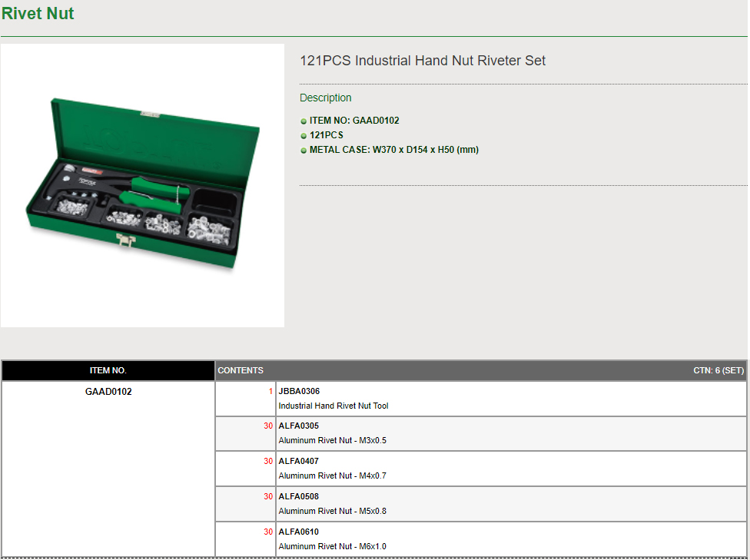Open the ALFA0508 part link
Viewport: 750px width, 560px height.
click(x=298, y=496)
